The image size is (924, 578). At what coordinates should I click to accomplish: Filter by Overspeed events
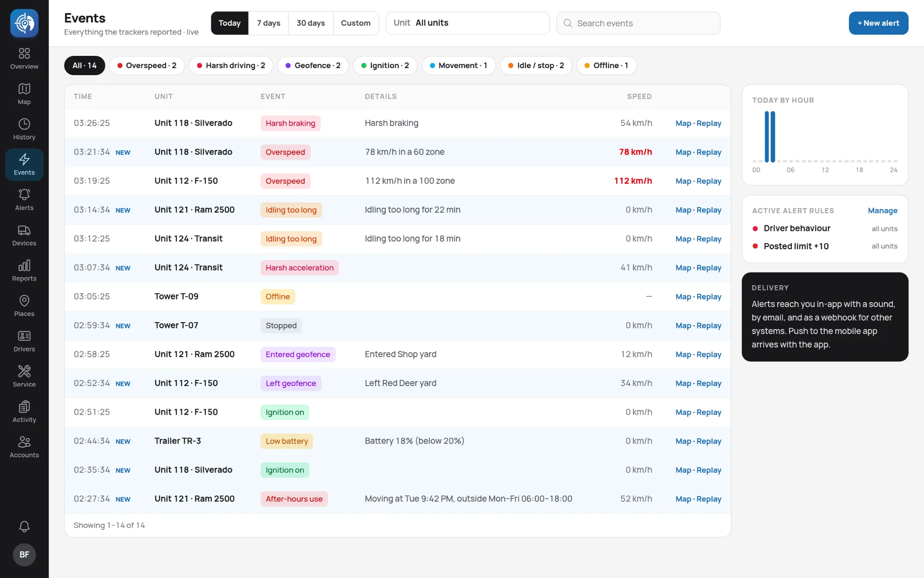point(147,66)
